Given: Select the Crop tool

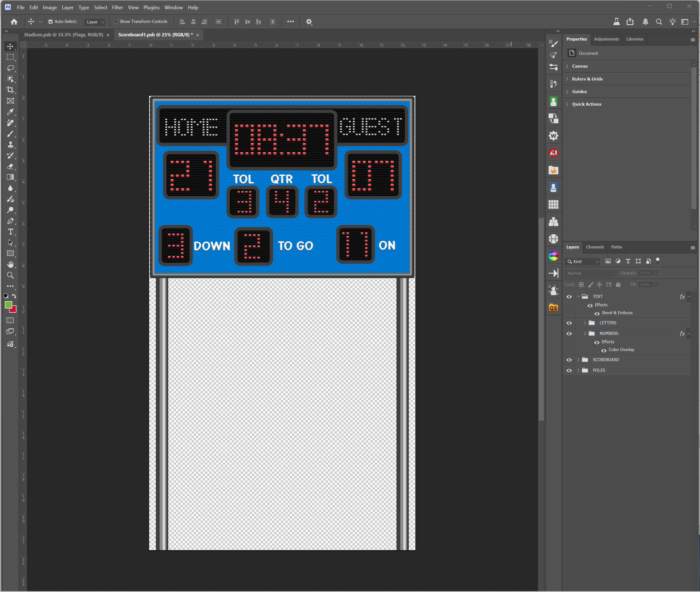Looking at the screenshot, I should 10,90.
